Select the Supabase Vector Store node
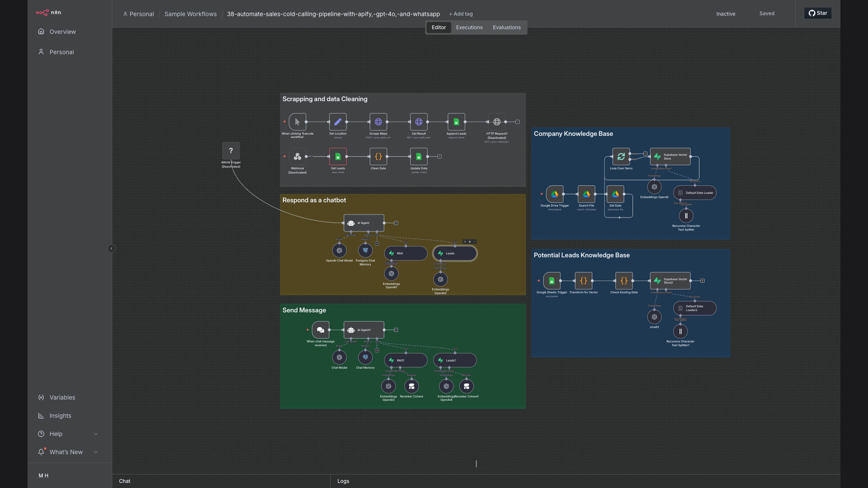The height and width of the screenshot is (488, 868). pyautogui.click(x=670, y=157)
